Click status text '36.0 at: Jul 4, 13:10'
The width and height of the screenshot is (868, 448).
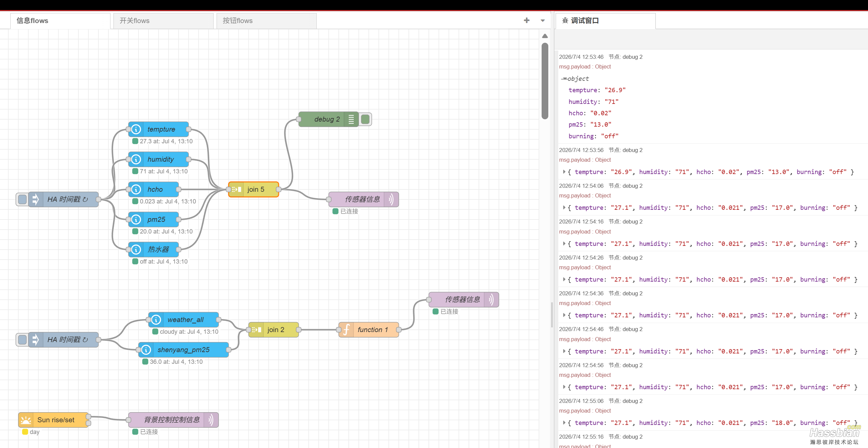click(x=176, y=362)
